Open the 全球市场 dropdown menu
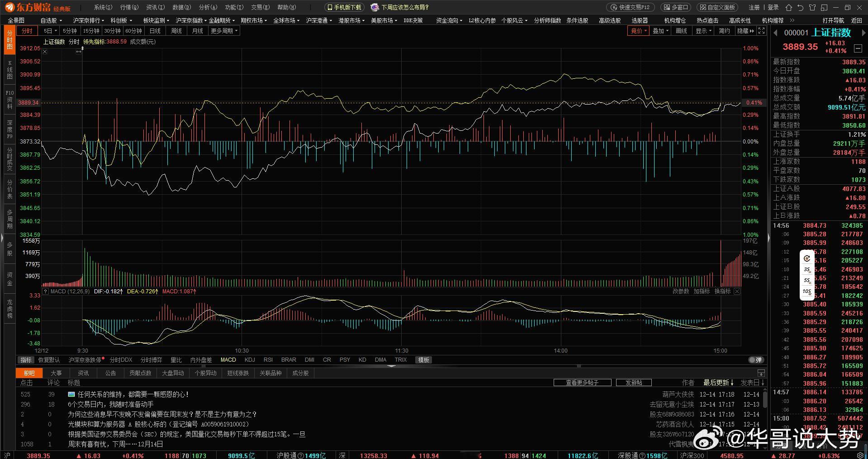868x459 pixels. [286, 20]
